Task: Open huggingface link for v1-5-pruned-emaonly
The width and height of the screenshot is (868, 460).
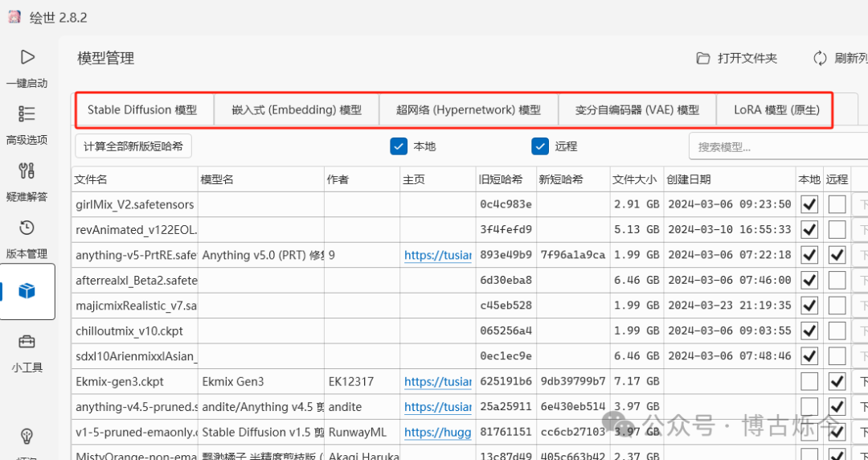Action: (438, 433)
